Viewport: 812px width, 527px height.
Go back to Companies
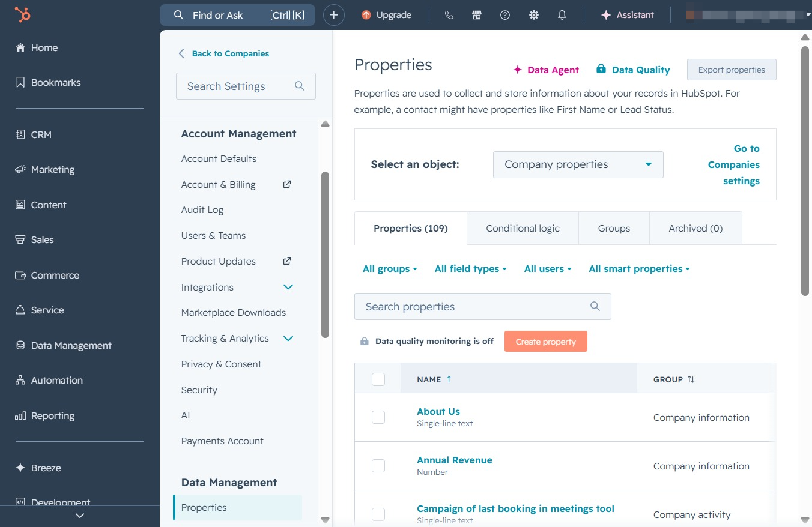223,53
